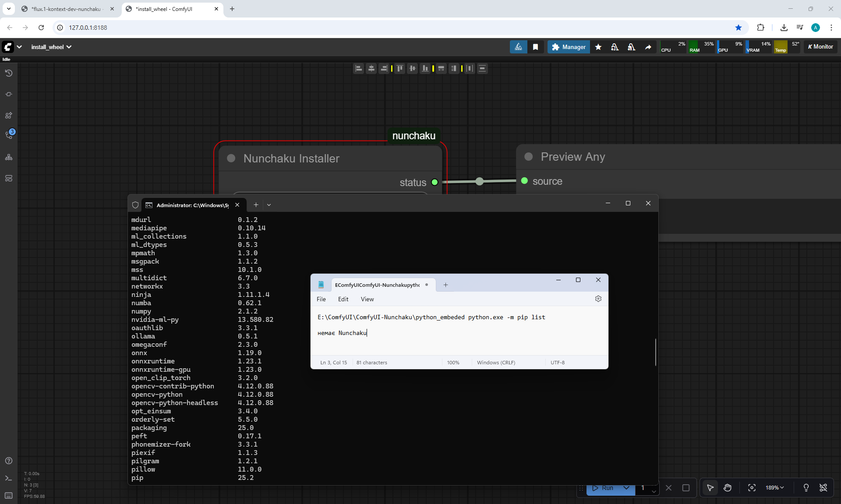Click the K Monitor button
This screenshot has height=504, width=841.
tap(820, 47)
